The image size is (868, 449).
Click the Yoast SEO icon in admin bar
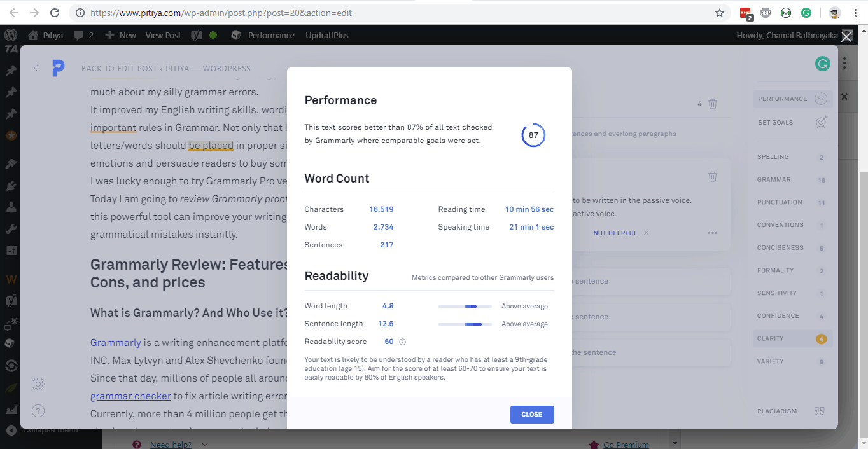[x=197, y=35]
